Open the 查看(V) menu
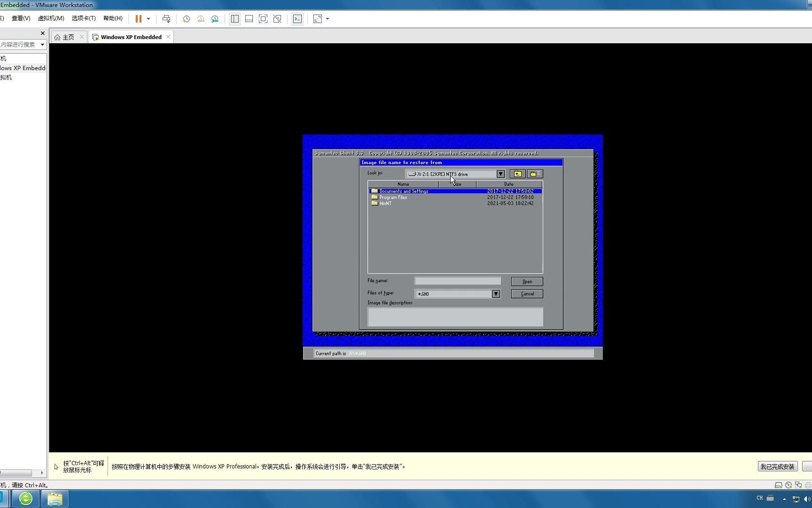Screen dimensions: 812x508 coord(21,18)
